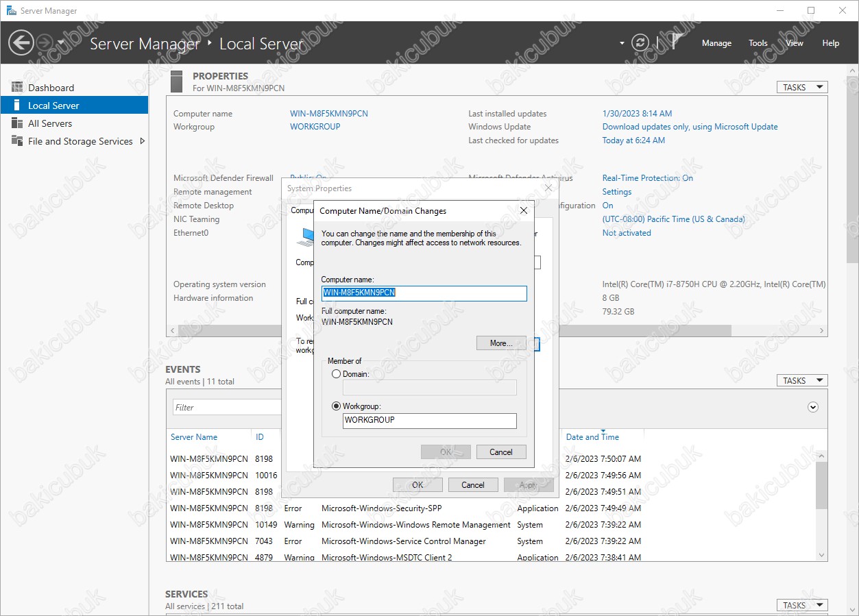Click the 1/30/2023 8:14 AM updates link

tap(637, 114)
